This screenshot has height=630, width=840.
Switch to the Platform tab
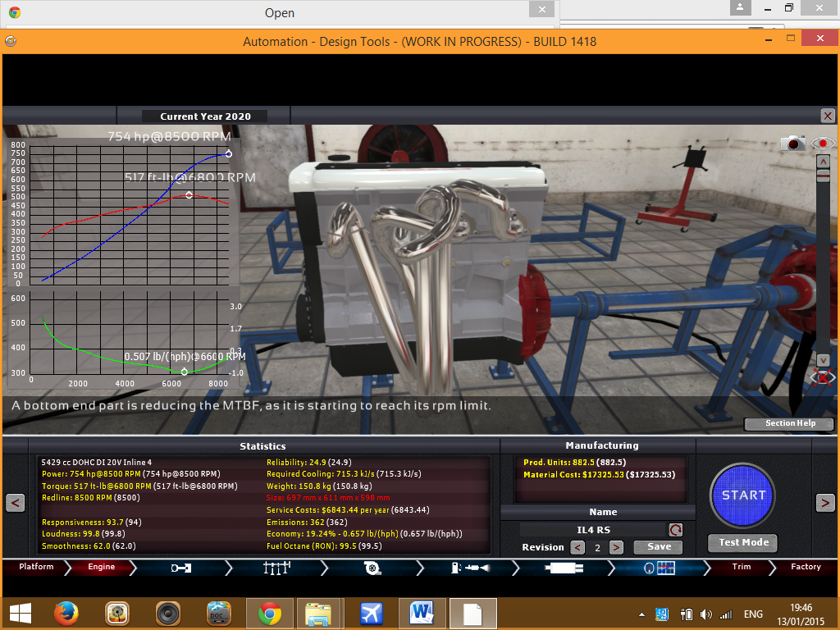point(36,567)
